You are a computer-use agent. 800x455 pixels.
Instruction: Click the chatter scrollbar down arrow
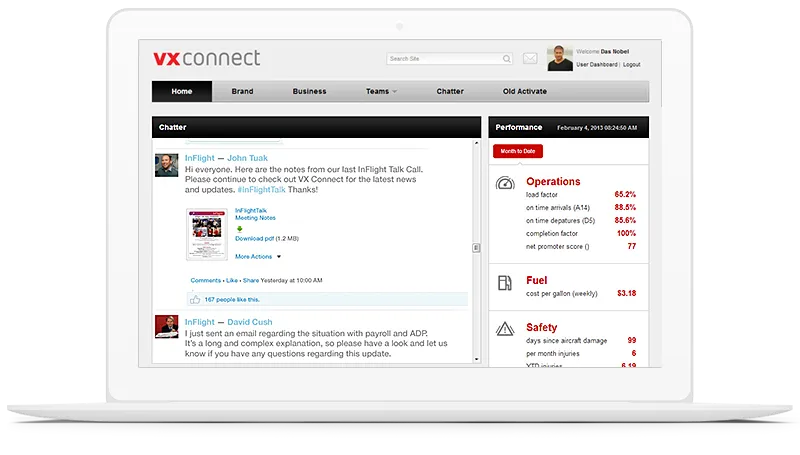477,360
